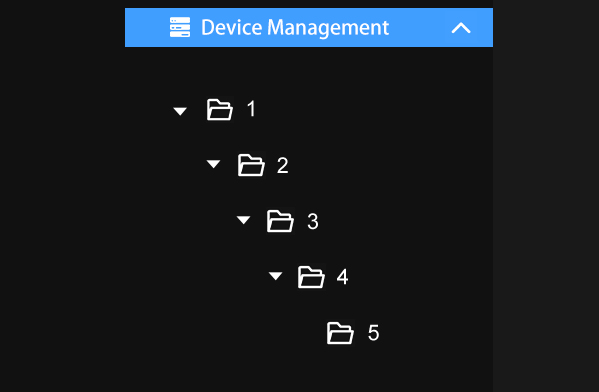Screen dimensions: 599x392
Task: Collapse folder 2 using its triangle arrow
Action: 213,164
